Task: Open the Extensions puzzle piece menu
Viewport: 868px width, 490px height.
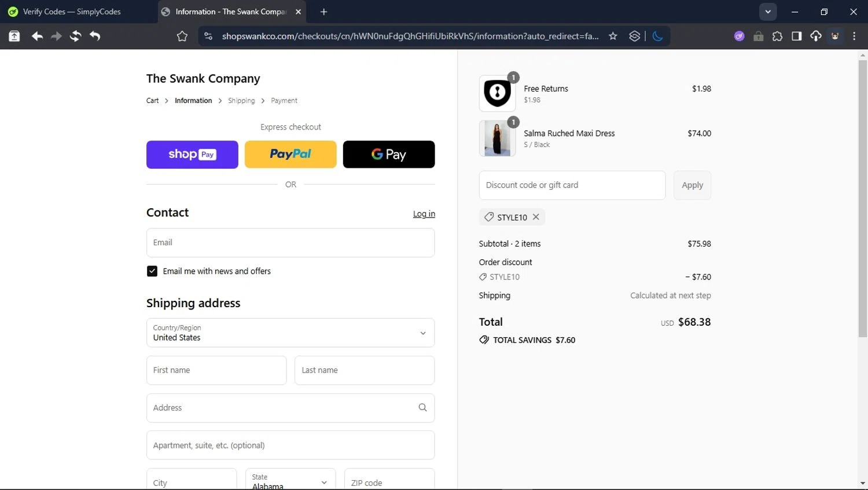Action: click(x=777, y=36)
